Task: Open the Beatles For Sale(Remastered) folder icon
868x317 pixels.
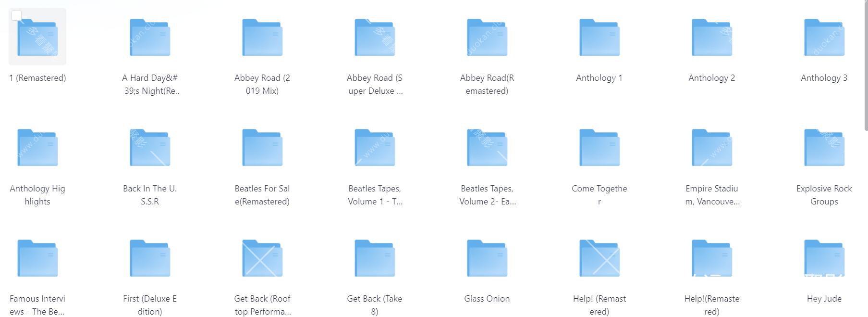Action: pyautogui.click(x=262, y=147)
